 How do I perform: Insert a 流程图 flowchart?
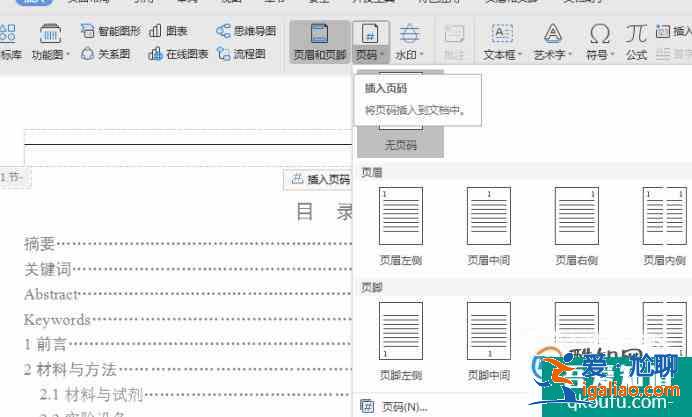pos(241,54)
